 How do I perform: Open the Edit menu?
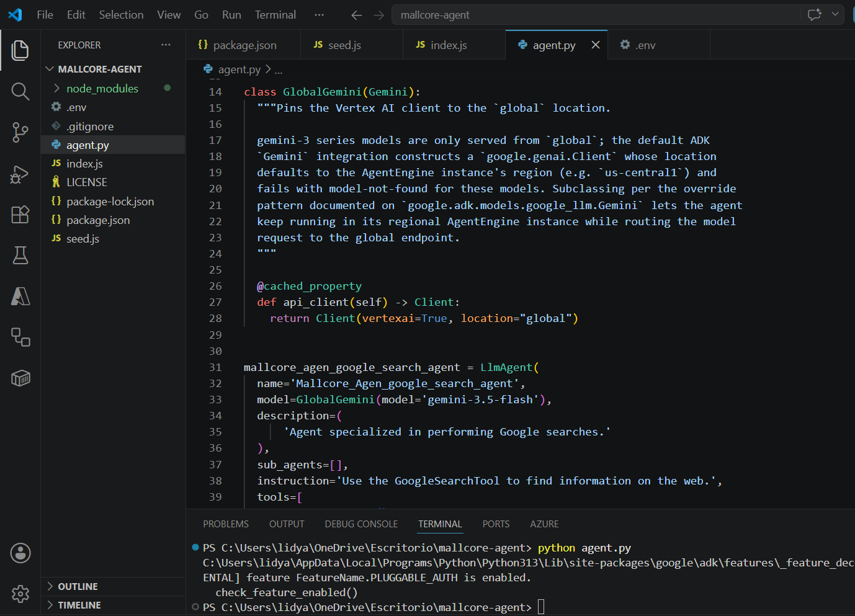point(76,15)
